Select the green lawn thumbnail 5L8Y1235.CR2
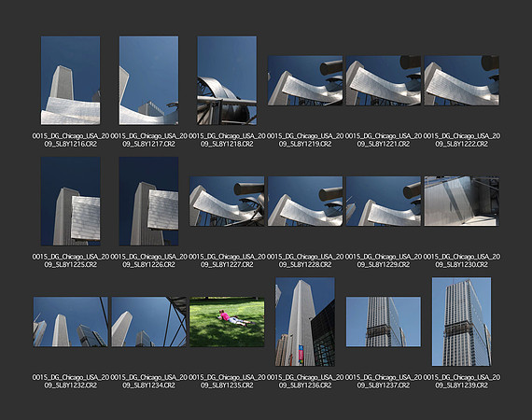 [x=227, y=322]
